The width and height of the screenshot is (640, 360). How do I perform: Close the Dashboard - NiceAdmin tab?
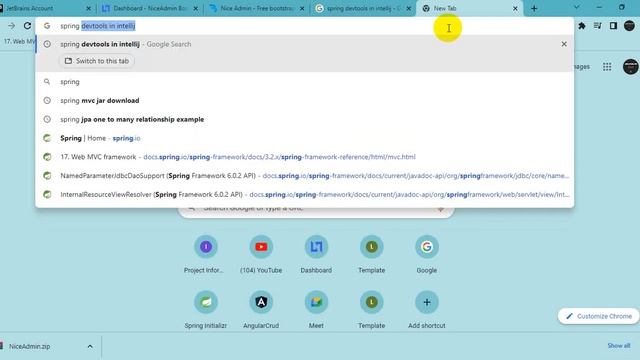click(x=196, y=8)
